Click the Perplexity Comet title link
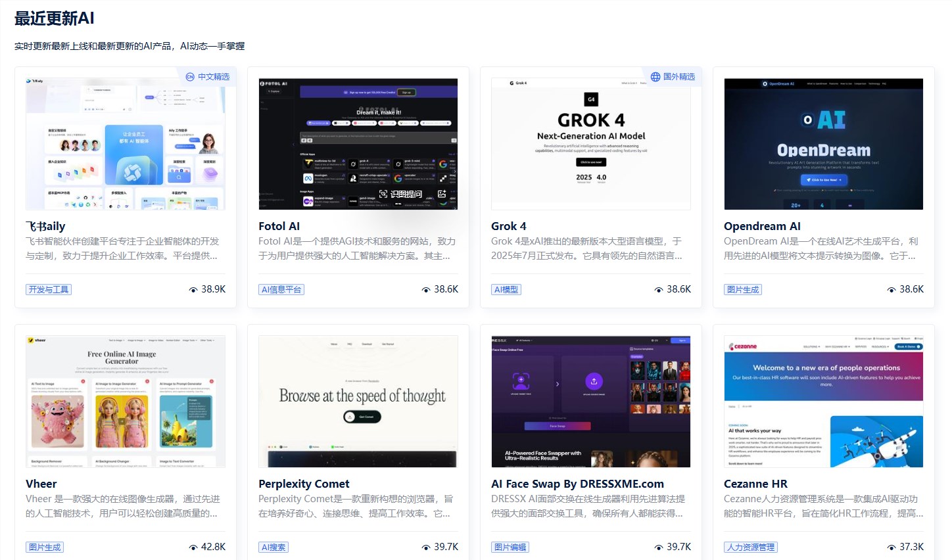Image resolution: width=952 pixels, height=560 pixels. (304, 484)
